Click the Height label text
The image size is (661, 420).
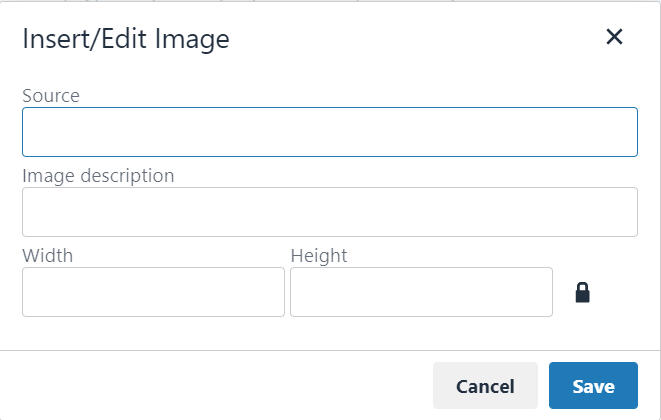318,256
